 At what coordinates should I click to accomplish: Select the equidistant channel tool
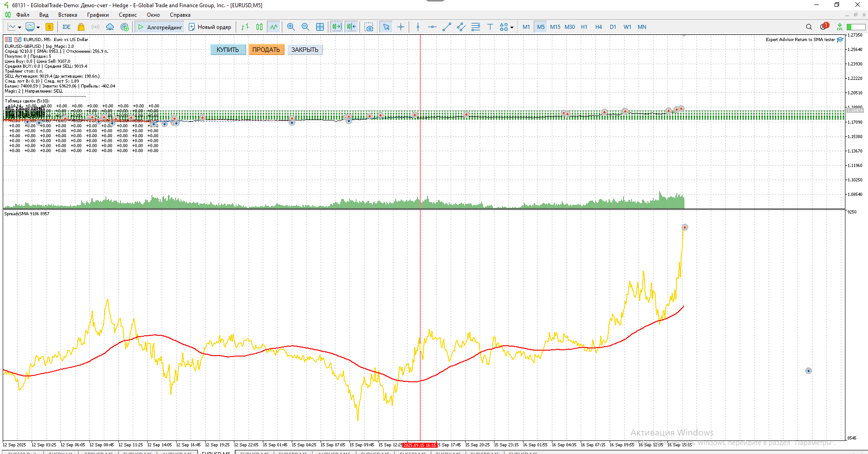coord(461,27)
